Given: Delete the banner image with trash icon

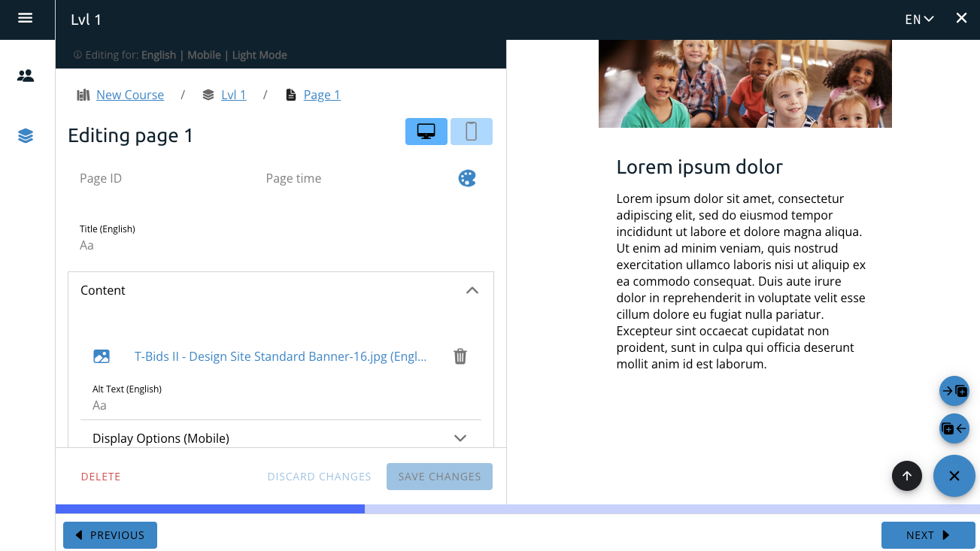Looking at the screenshot, I should (x=460, y=357).
